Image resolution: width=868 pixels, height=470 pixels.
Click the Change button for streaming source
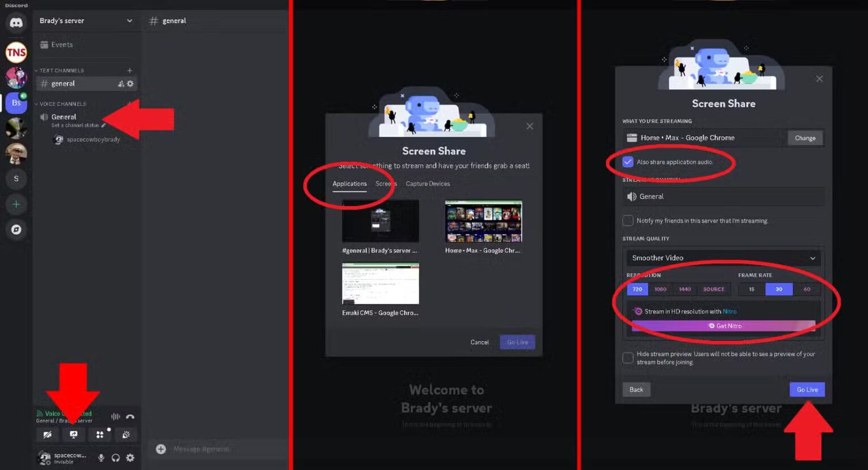805,138
